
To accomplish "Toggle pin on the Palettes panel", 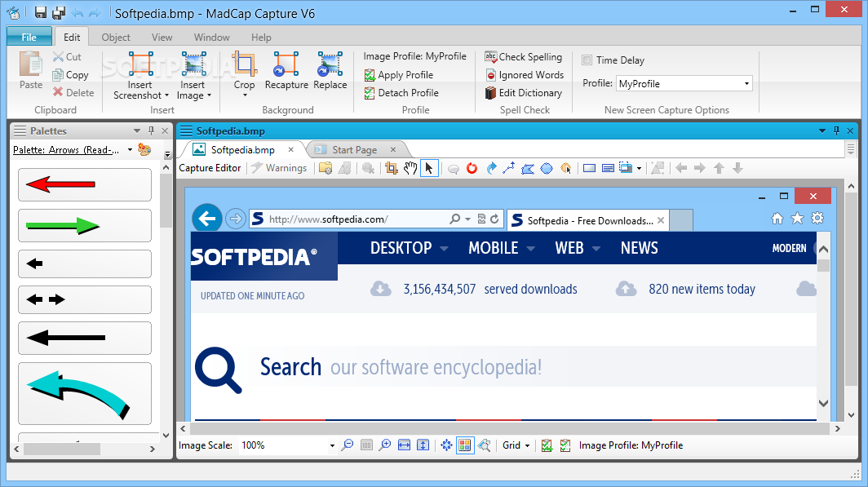I will coord(151,131).
